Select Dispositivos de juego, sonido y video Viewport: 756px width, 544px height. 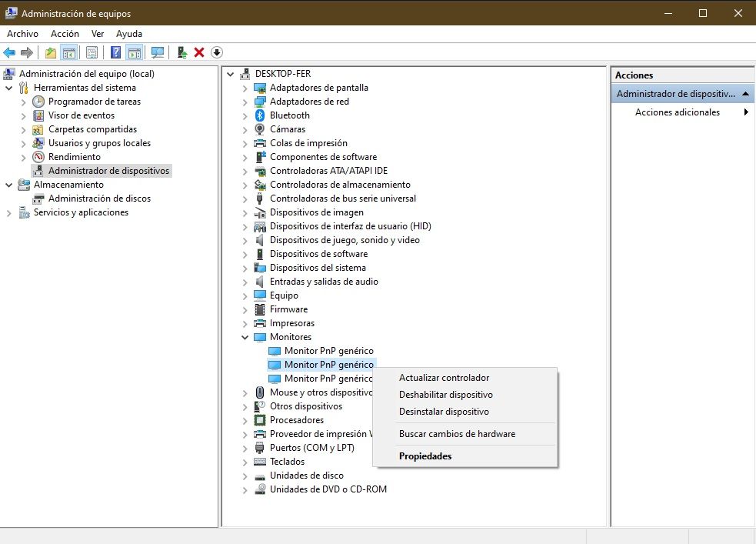345,240
